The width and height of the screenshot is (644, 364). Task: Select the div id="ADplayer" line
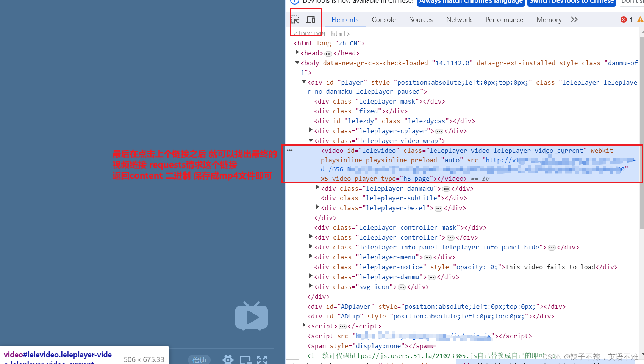[436, 306]
